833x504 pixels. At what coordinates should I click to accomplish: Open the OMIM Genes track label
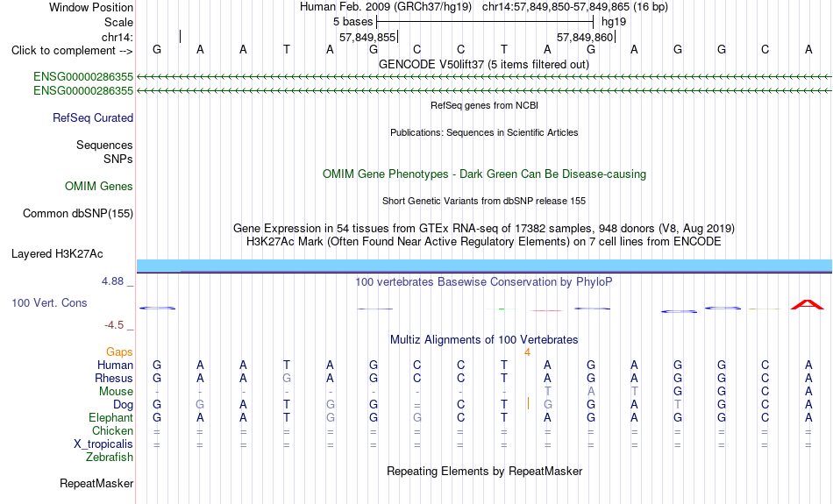(98, 187)
